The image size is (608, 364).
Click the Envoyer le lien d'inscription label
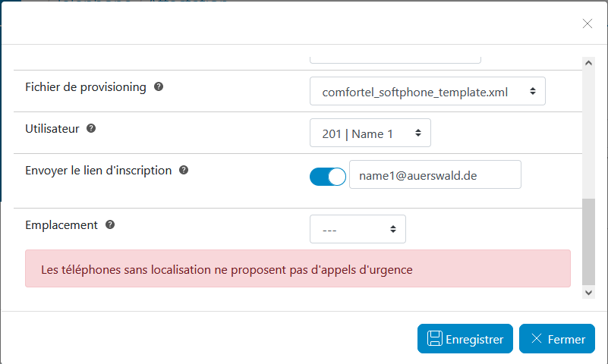point(99,171)
